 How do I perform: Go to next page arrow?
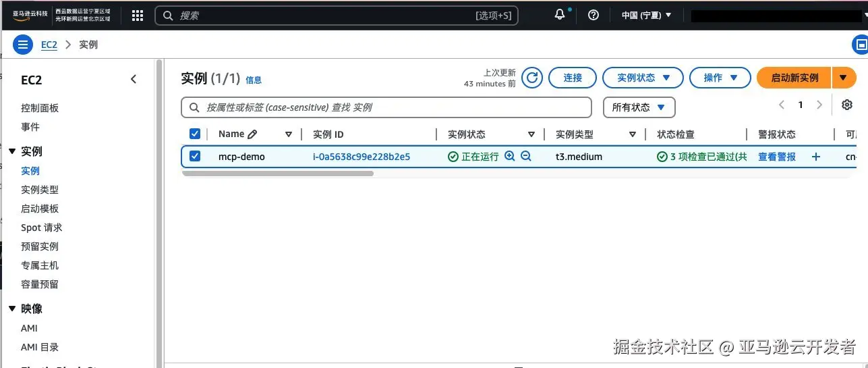pyautogui.click(x=819, y=105)
